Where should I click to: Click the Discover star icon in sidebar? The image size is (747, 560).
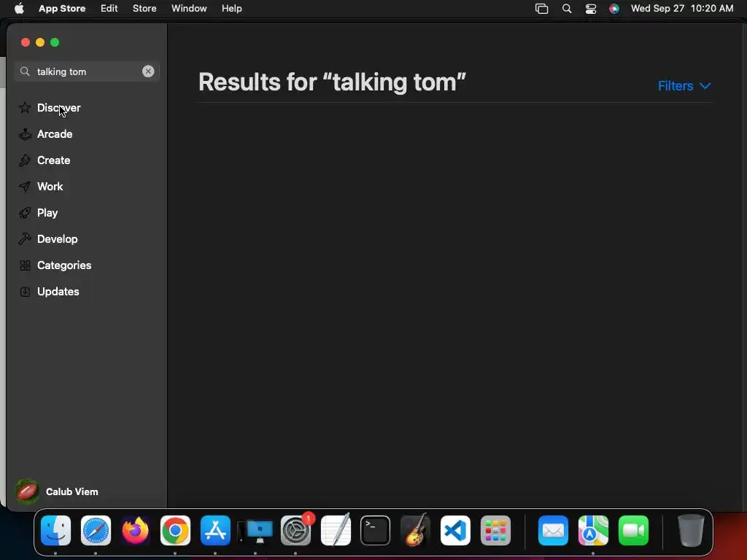click(x=25, y=108)
